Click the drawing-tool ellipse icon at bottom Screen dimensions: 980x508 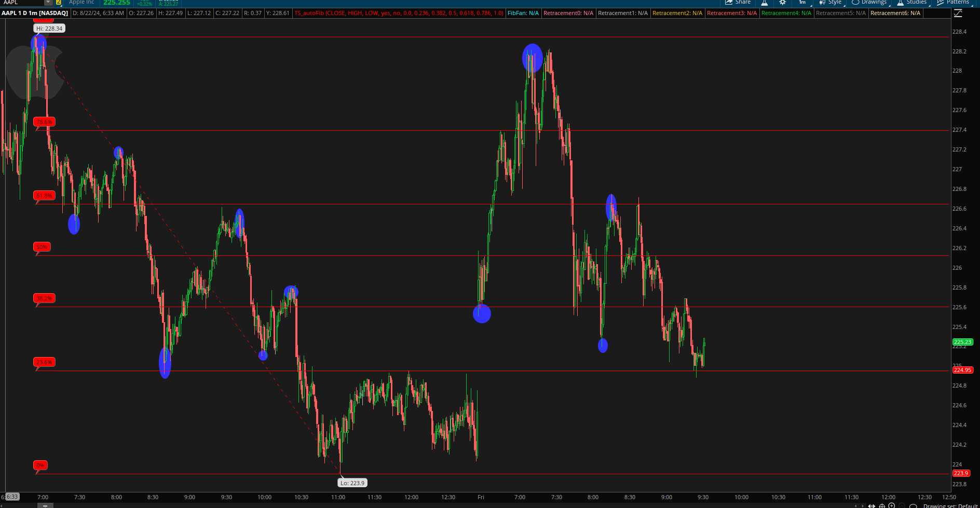[x=913, y=505]
